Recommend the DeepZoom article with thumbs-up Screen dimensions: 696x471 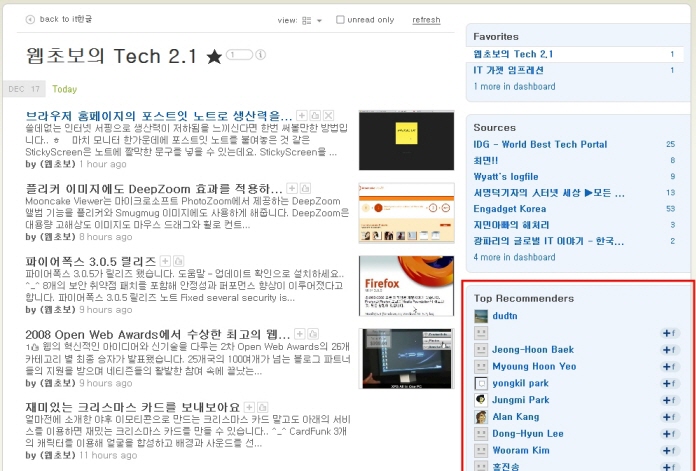coord(305,188)
